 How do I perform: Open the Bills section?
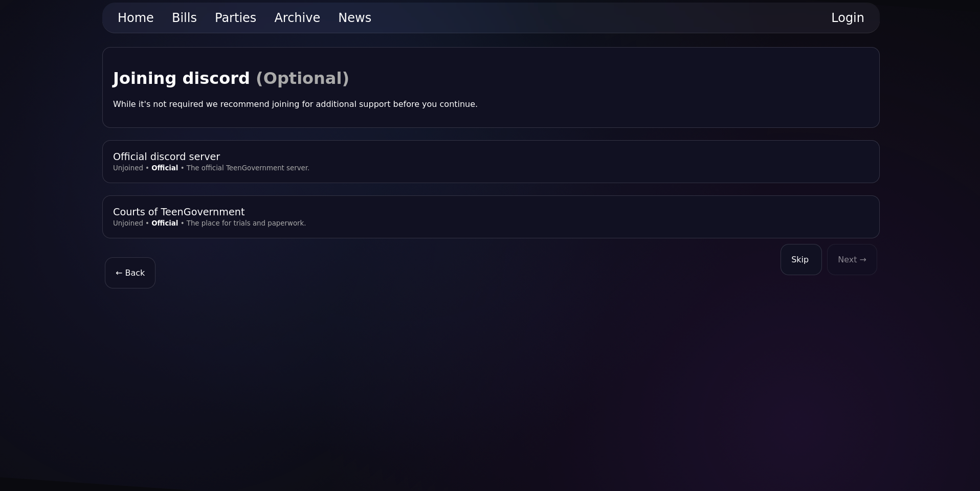pyautogui.click(x=184, y=18)
